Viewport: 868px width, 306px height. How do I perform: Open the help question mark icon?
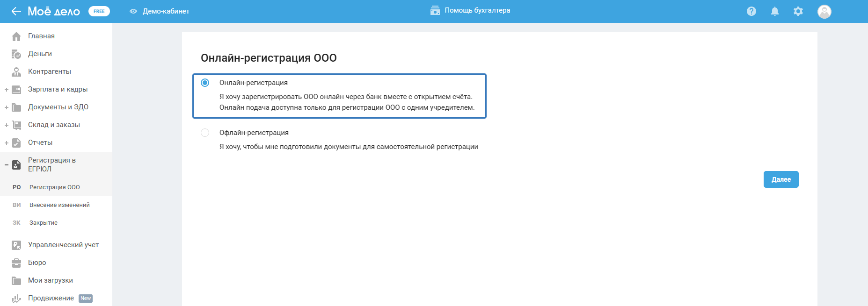point(751,11)
